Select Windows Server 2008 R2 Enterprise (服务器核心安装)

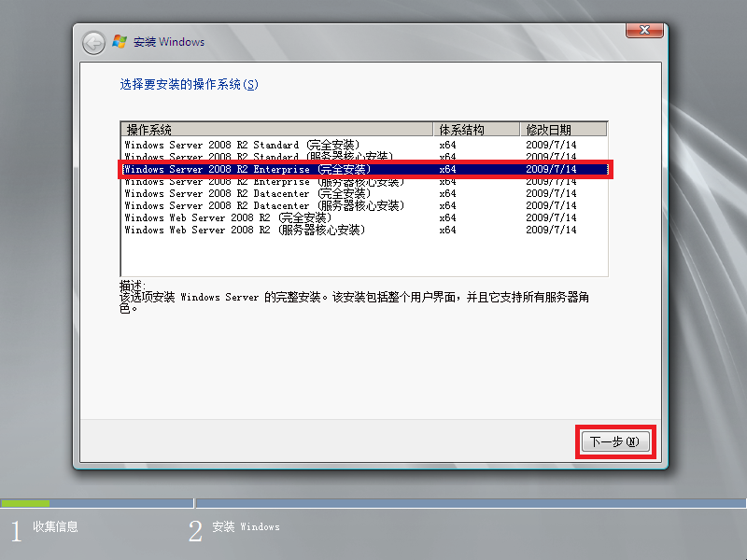click(364, 182)
